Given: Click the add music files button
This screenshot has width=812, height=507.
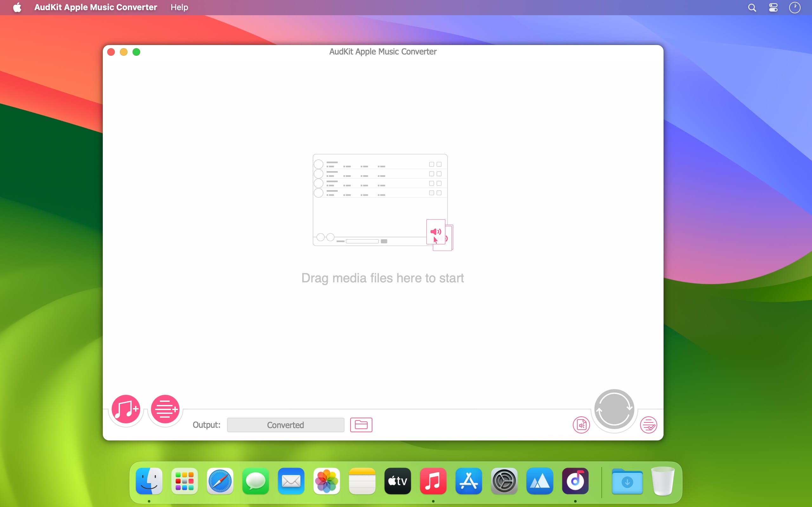Looking at the screenshot, I should pos(126,409).
